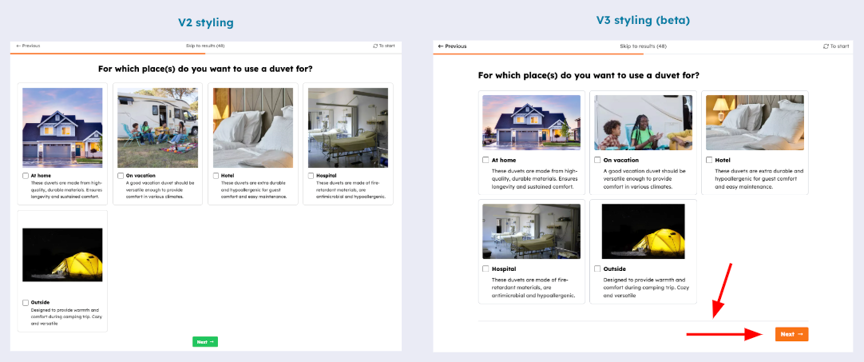The height and width of the screenshot is (362, 864).
Task: Select the house image in V3 styling
Action: (531, 122)
